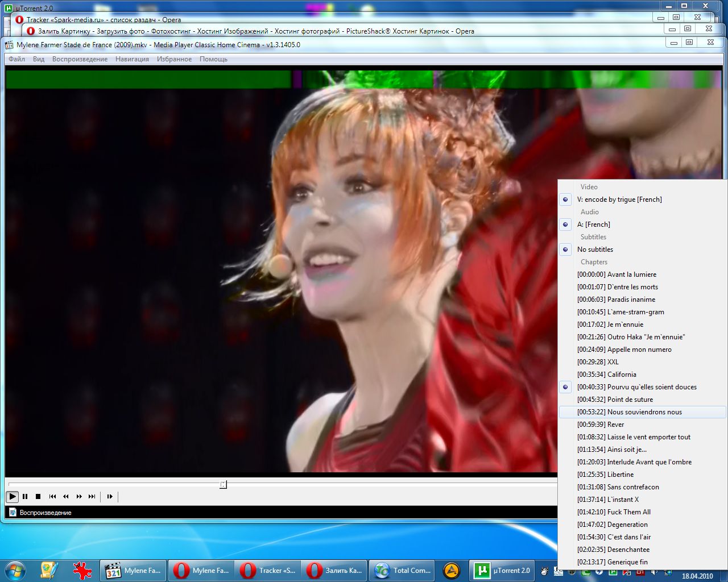
Task: Select chapter 'Pourvu qu`elles soient douces'
Action: click(643, 387)
